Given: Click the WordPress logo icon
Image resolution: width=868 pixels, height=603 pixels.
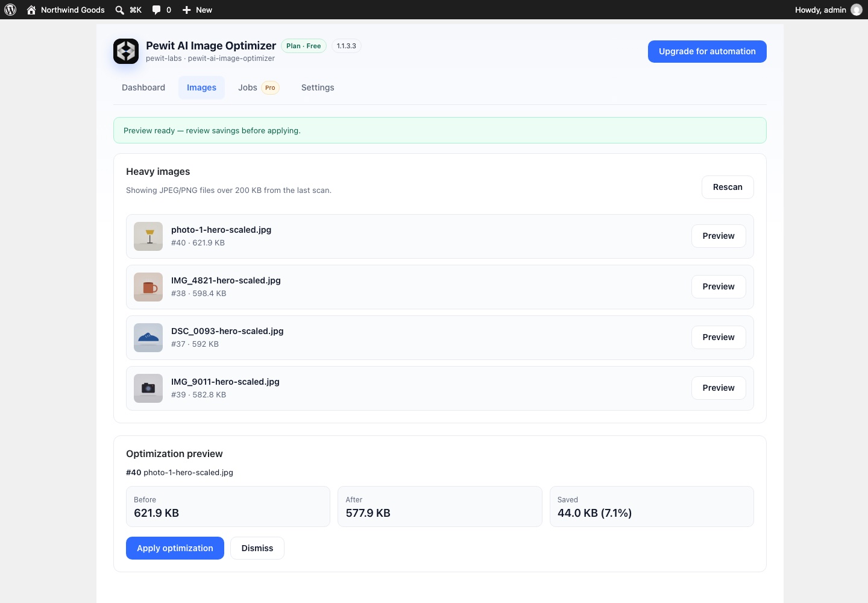Looking at the screenshot, I should point(10,10).
